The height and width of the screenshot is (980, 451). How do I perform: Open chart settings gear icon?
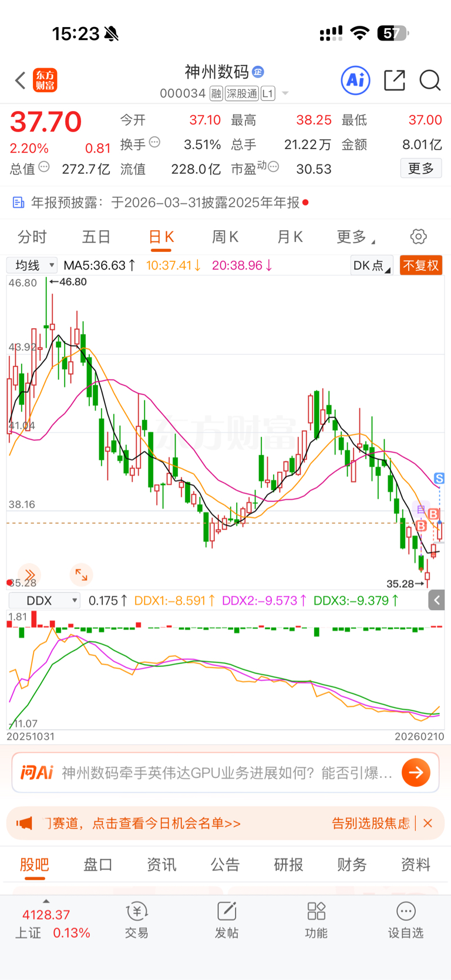[418, 237]
